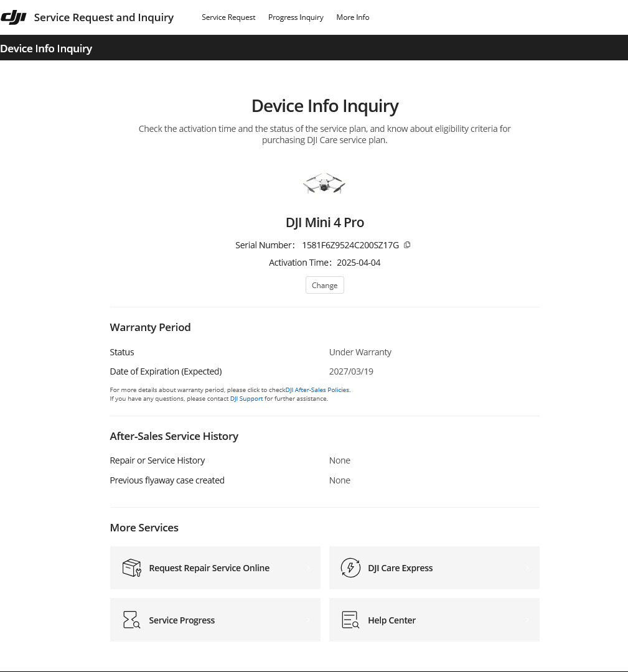Click the repair box icon
Screen dimensions: 628x672
click(131, 568)
